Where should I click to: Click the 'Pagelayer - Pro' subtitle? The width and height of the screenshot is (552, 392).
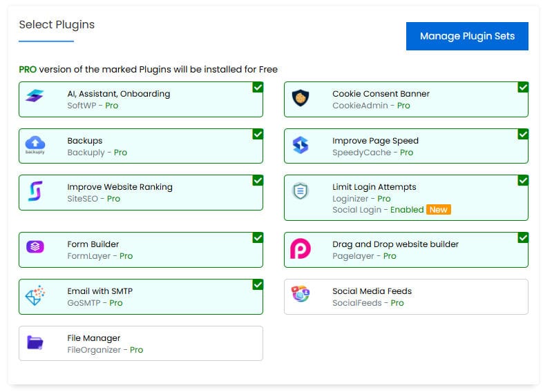point(364,256)
